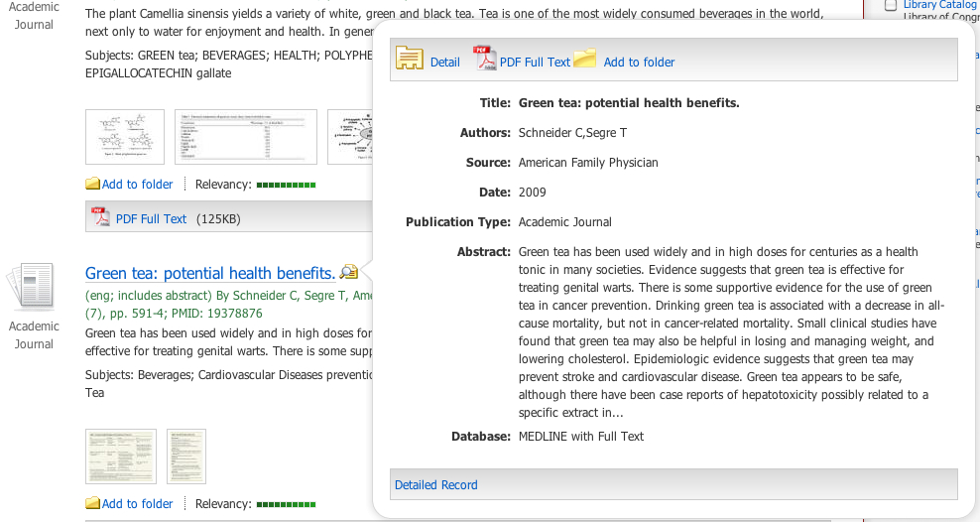Screen dimensions: 980x522
Task: Click the folder icon in the popup toolbar
Action: click(585, 59)
